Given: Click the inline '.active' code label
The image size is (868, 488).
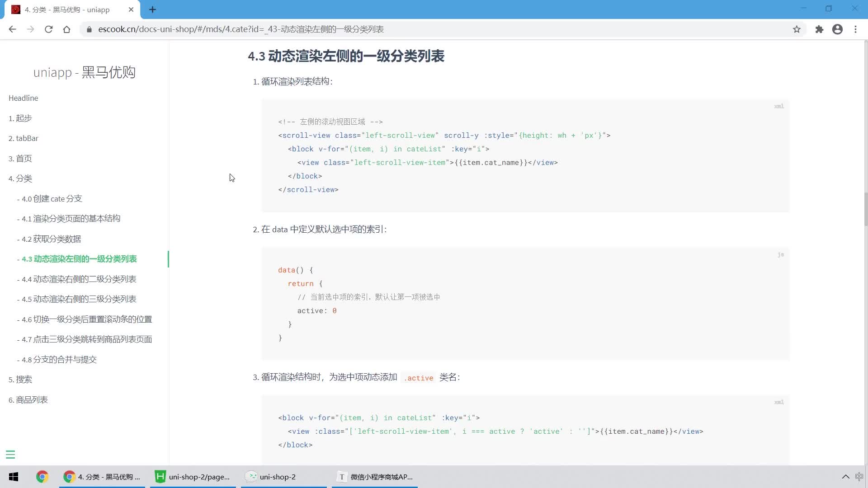Looking at the screenshot, I should point(418,378).
